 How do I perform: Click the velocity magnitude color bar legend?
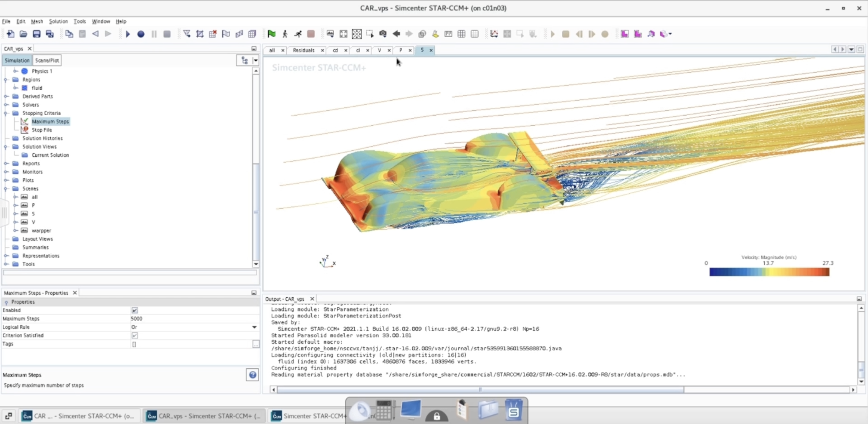769,272
